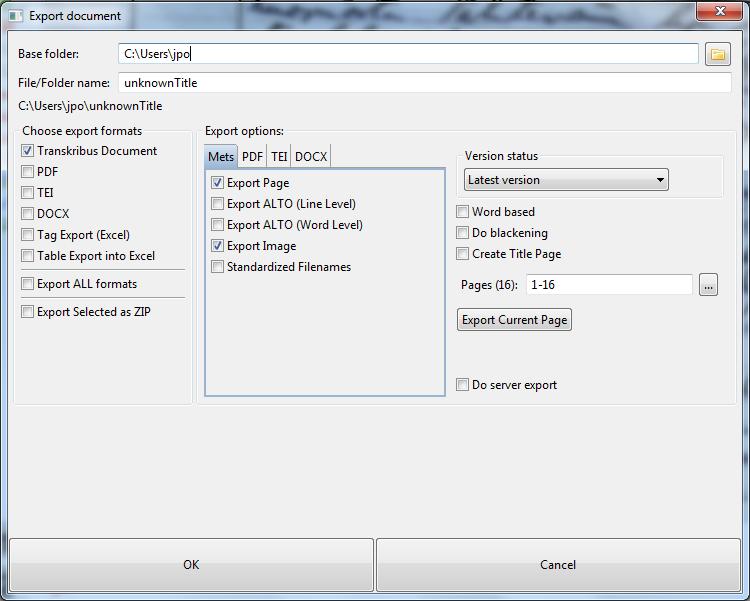750x601 pixels.
Task: Enable Export ALTO (Word Level)
Action: click(x=217, y=225)
